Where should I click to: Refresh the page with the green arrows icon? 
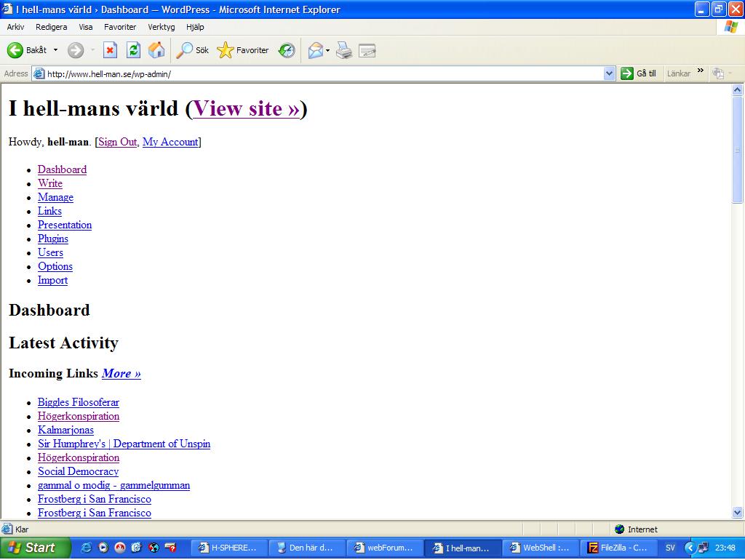(134, 50)
